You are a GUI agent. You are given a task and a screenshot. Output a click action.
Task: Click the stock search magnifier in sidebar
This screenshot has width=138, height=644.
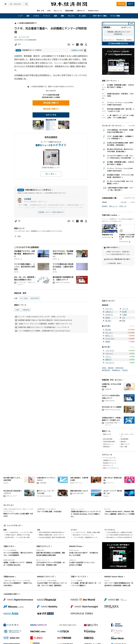(104, 24)
